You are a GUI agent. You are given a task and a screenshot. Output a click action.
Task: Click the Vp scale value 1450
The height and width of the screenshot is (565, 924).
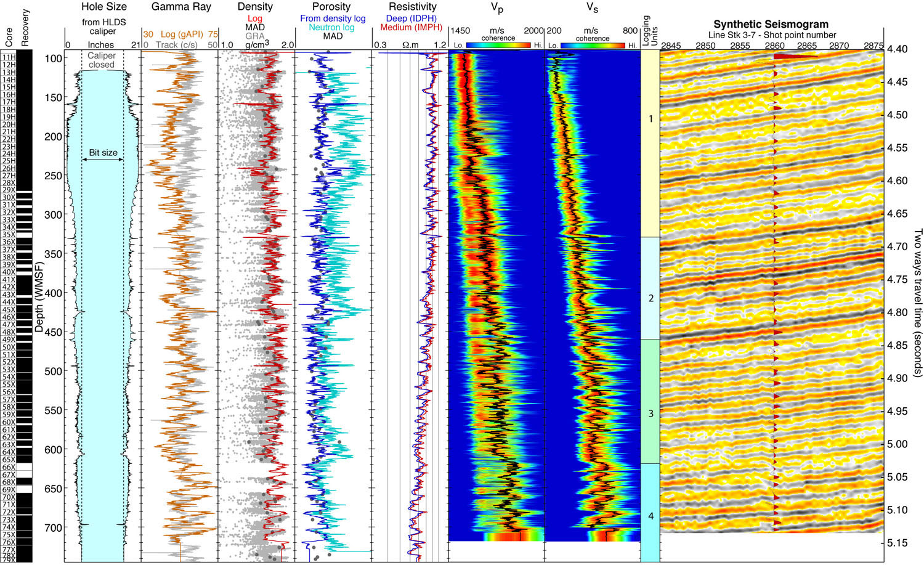pos(460,31)
